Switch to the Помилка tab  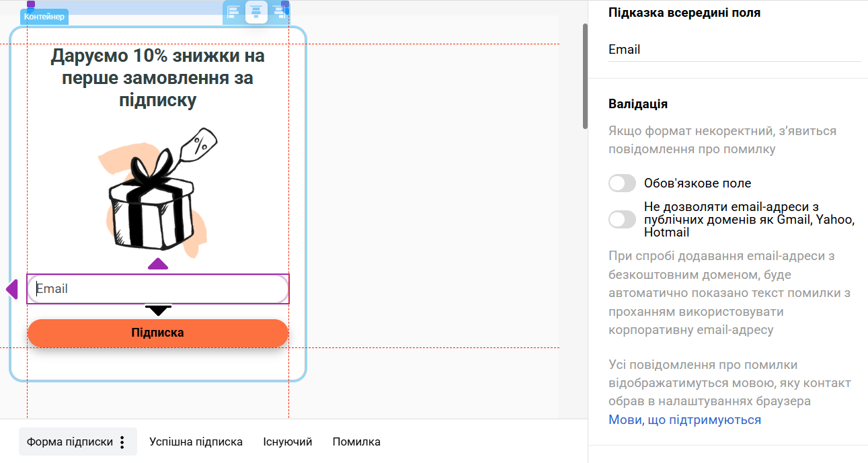pyautogui.click(x=356, y=441)
